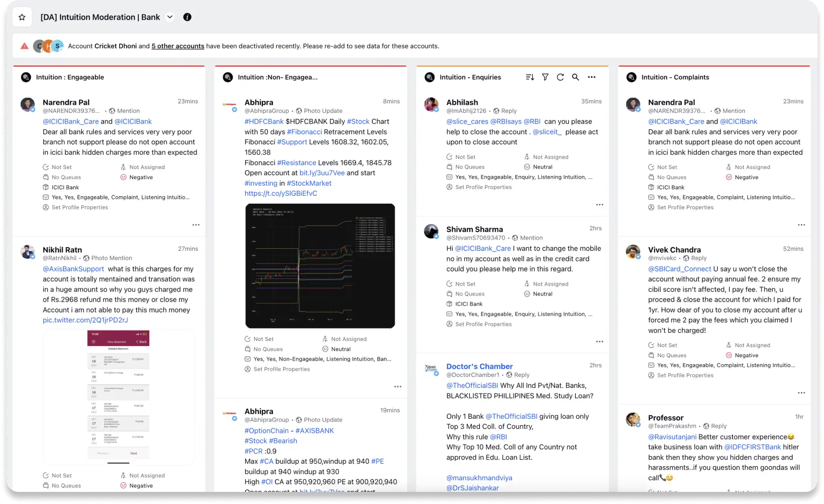View the bank statement screenshot in Nikhil Ratn post
The image size is (824, 504).
pyautogui.click(x=119, y=397)
